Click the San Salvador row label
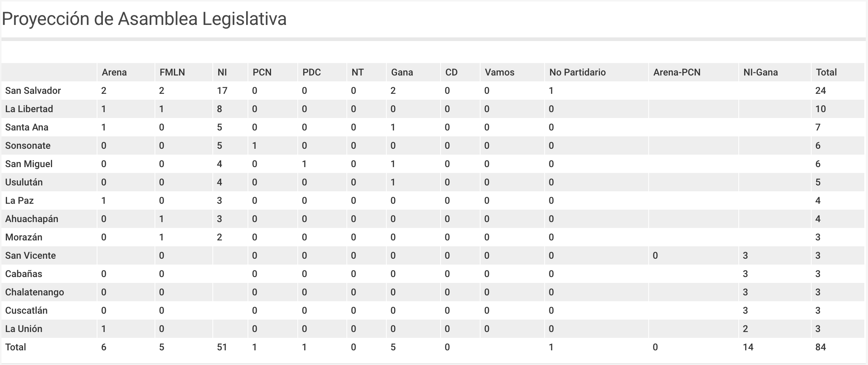 click(33, 91)
